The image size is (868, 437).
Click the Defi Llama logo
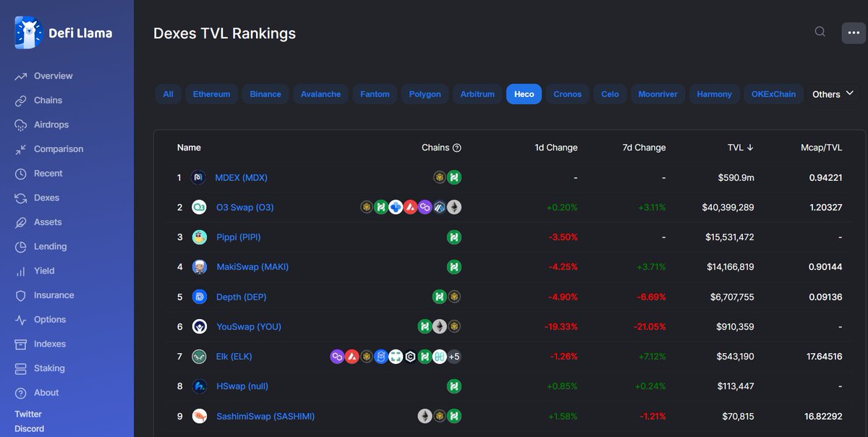point(64,33)
